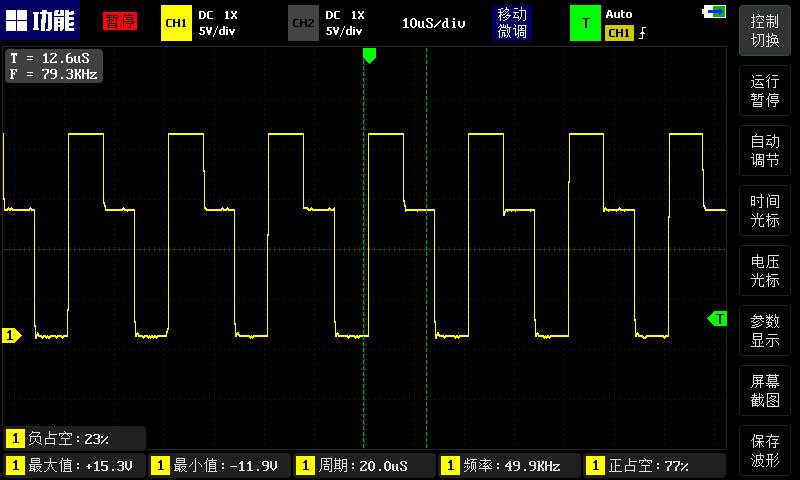
Task: Click the battery level icon
Action: point(714,11)
